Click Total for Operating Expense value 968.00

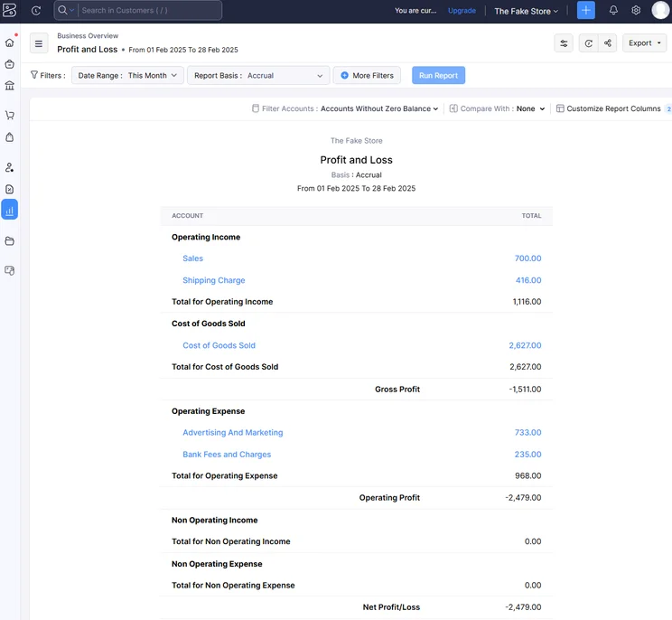click(528, 475)
